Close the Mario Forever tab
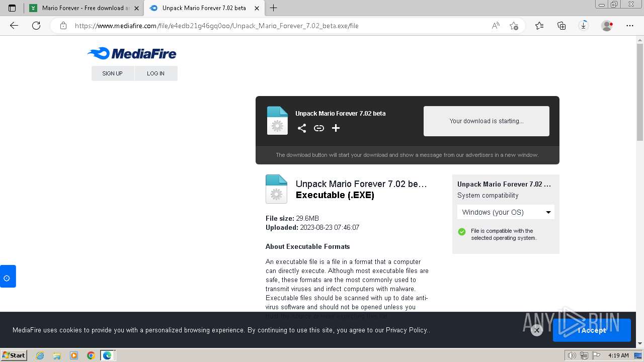Screen dimensions: 644x362 coord(136,8)
